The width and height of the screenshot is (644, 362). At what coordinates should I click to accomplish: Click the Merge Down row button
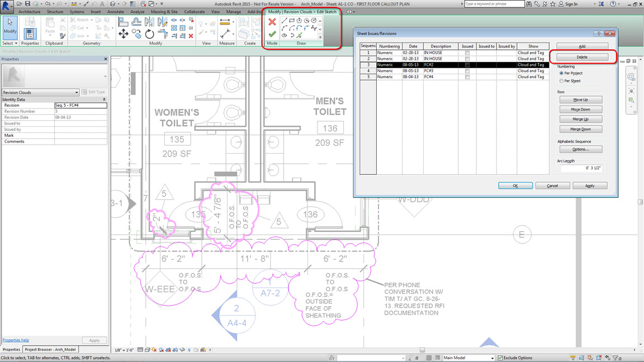click(x=581, y=129)
